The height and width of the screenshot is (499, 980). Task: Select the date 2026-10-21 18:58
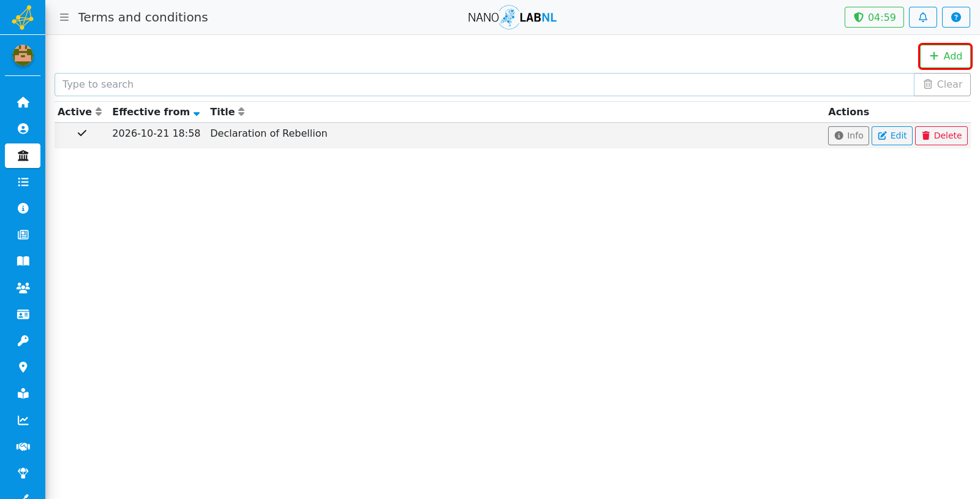(156, 134)
